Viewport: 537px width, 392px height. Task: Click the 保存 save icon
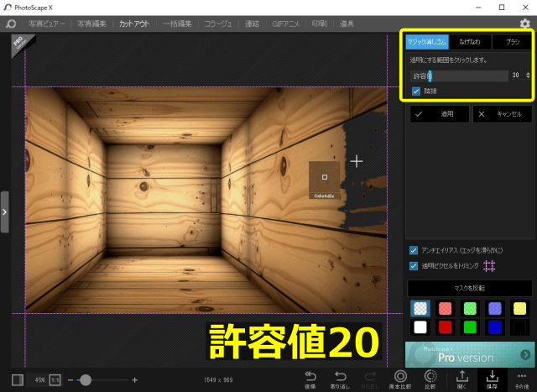493,379
